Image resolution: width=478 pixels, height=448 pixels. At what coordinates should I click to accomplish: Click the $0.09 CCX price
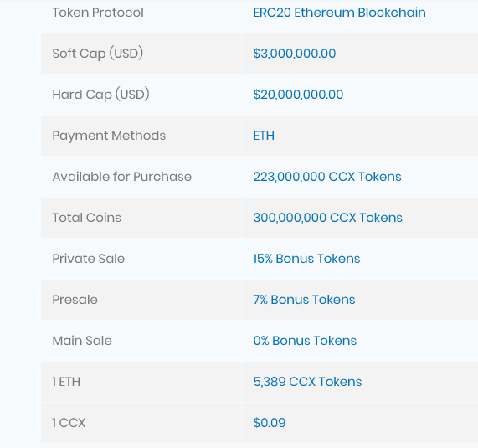(270, 423)
